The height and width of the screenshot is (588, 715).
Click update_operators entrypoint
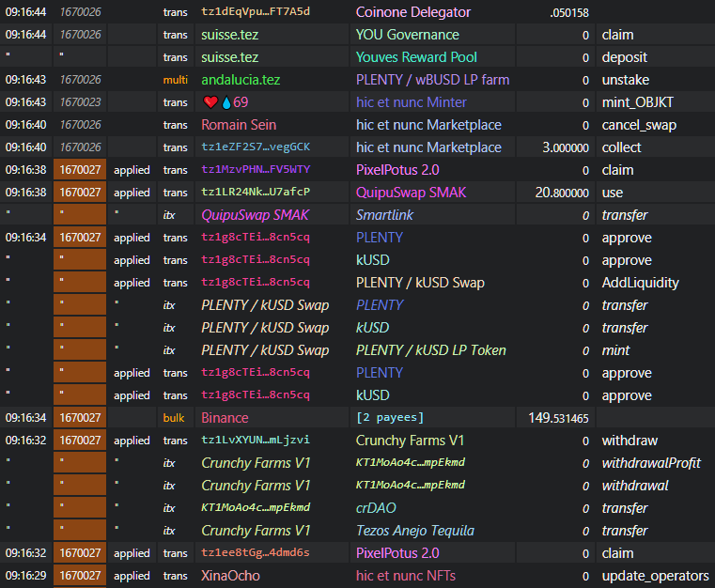[655, 576]
